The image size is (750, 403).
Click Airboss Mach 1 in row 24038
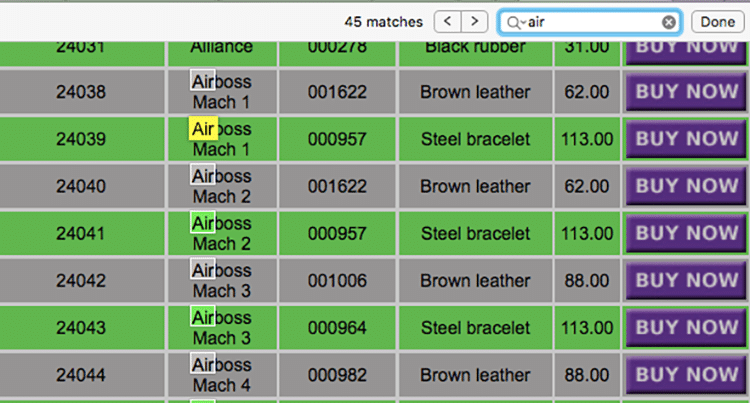coord(221,92)
